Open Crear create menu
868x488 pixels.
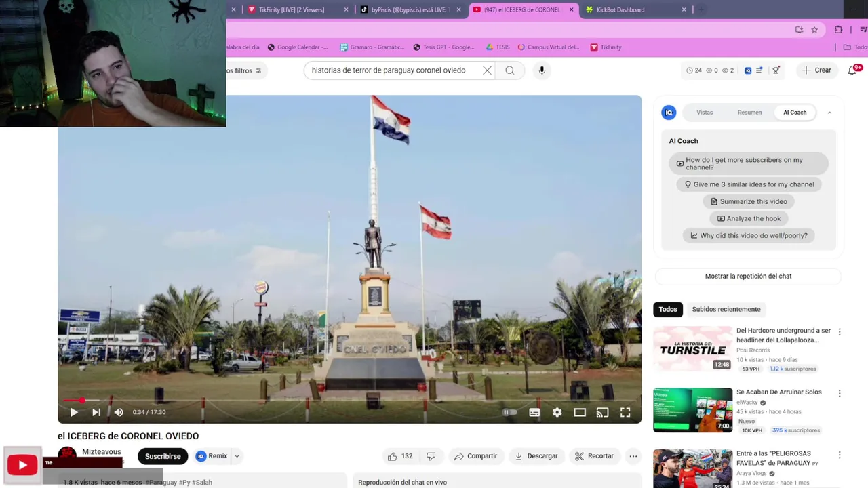(x=816, y=70)
